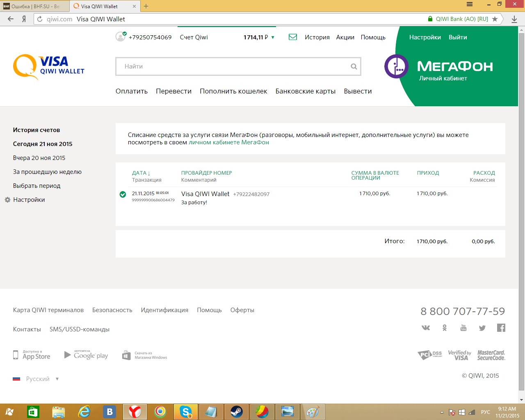
Task: Open Internet Explorer from the taskbar
Action: [84, 411]
